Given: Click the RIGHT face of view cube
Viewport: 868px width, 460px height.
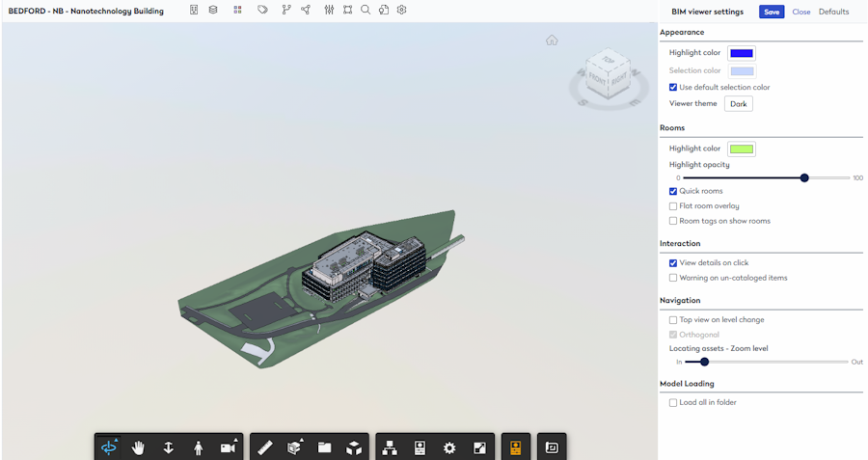Looking at the screenshot, I should pos(619,79).
